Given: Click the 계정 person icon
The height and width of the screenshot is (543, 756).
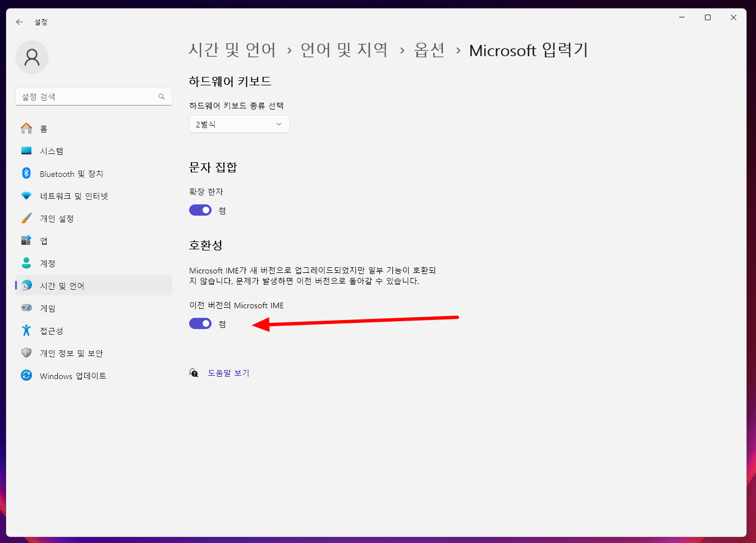Looking at the screenshot, I should [x=26, y=263].
